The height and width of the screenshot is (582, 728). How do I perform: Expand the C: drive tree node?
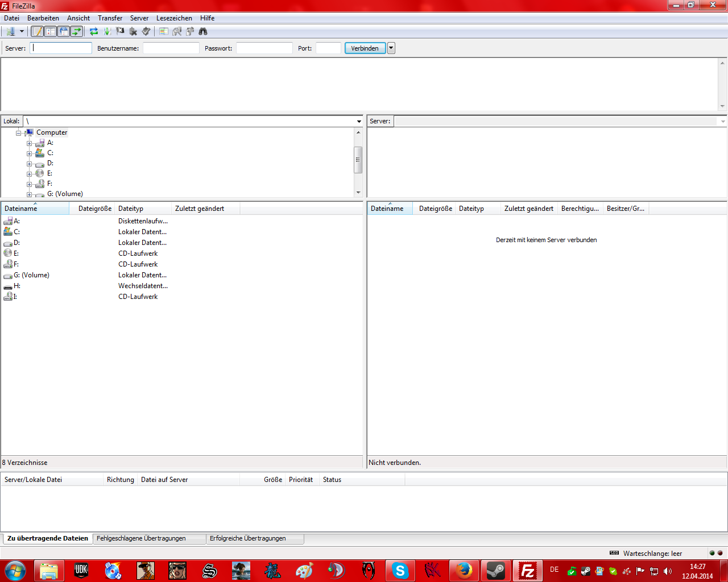30,153
